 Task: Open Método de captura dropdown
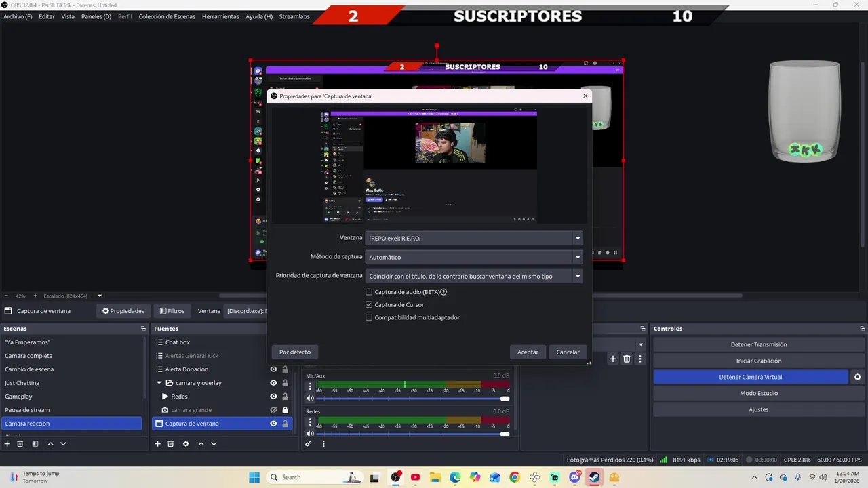[x=473, y=257]
